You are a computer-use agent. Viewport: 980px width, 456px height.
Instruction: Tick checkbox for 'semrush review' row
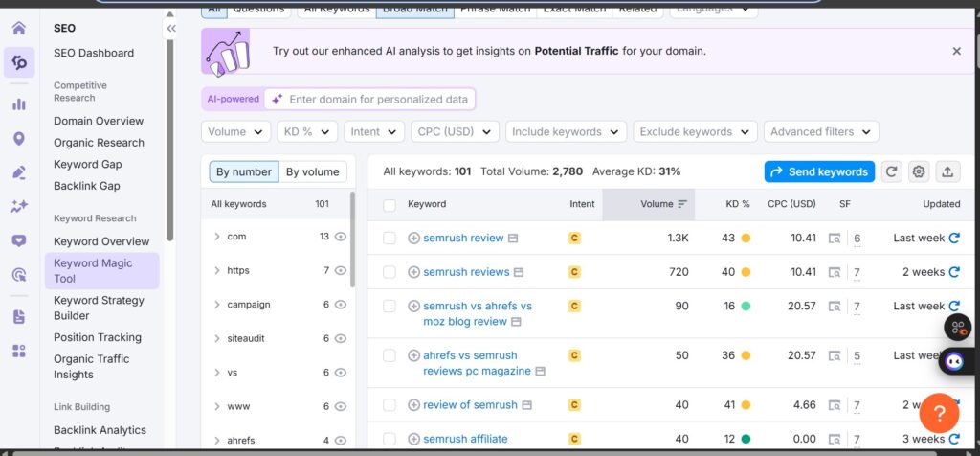click(x=390, y=238)
